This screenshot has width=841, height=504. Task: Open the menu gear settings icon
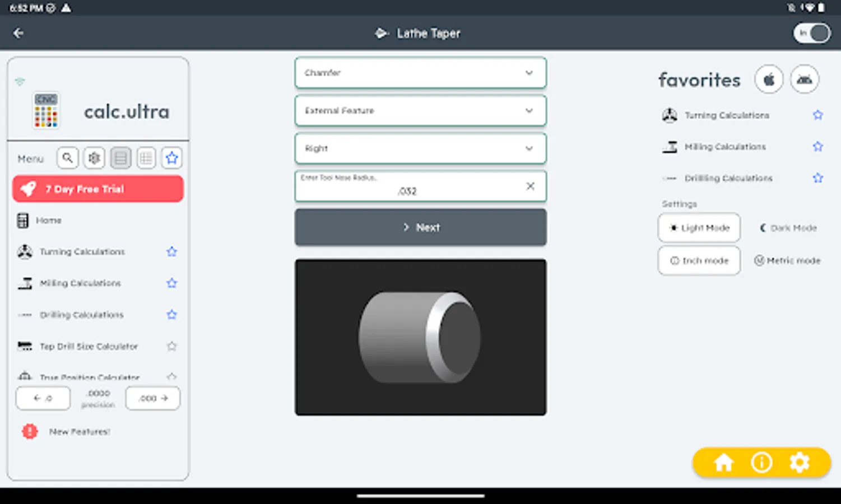tap(94, 158)
